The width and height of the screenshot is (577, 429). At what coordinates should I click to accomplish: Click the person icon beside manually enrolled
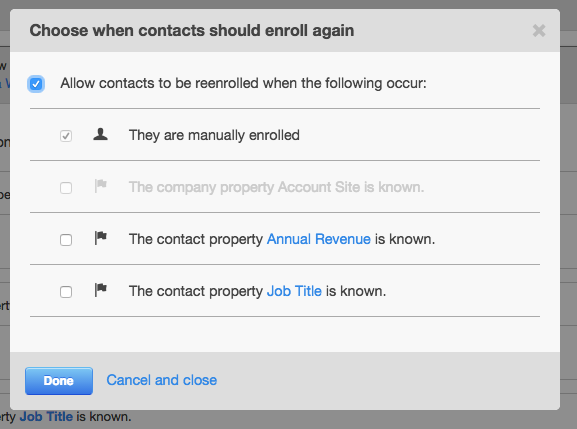100,134
